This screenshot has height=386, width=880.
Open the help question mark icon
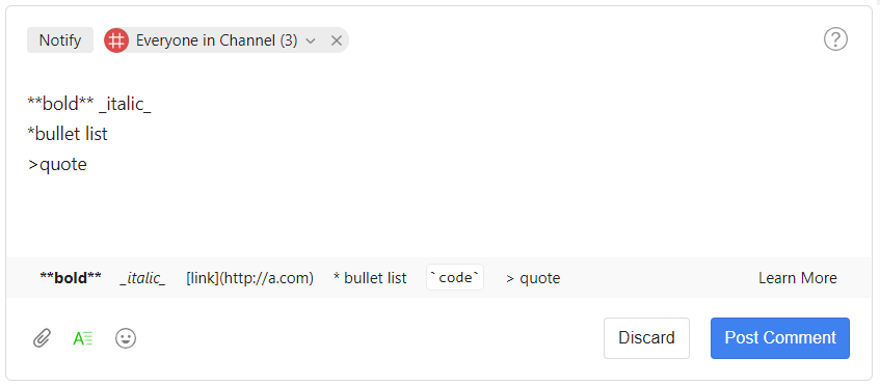[836, 40]
